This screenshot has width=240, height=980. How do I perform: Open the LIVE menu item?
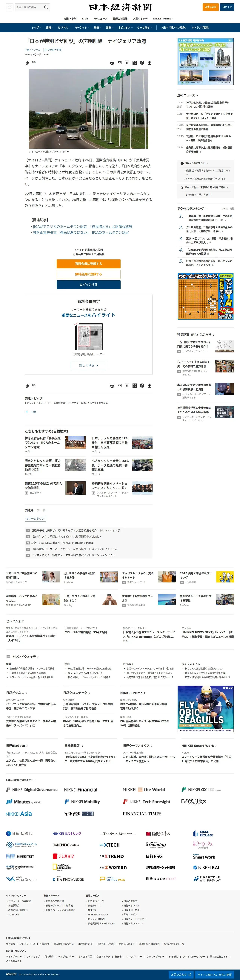(x=85, y=19)
